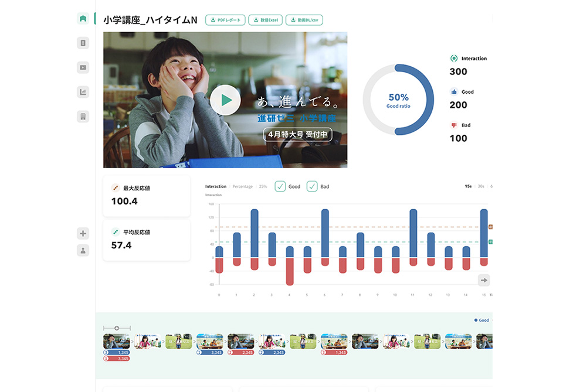Viewport: 563px width, 392px height.
Task: Click the 動画DL/csv button
Action: [x=304, y=20]
